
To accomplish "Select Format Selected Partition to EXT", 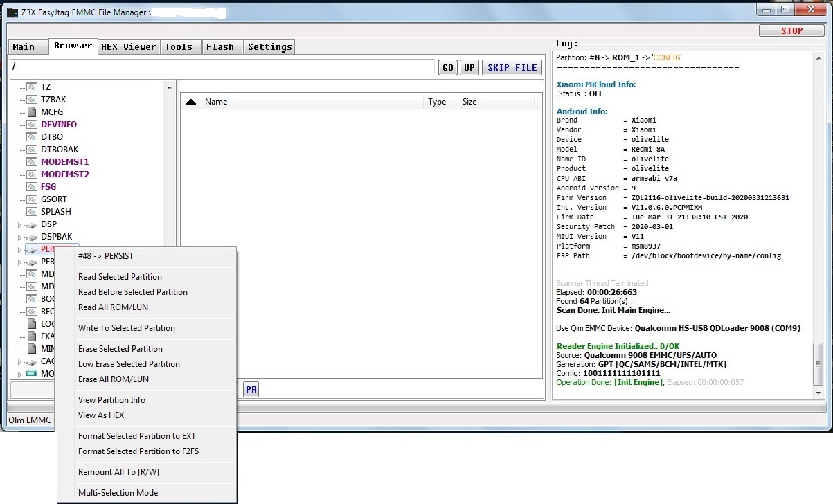I will click(x=136, y=436).
